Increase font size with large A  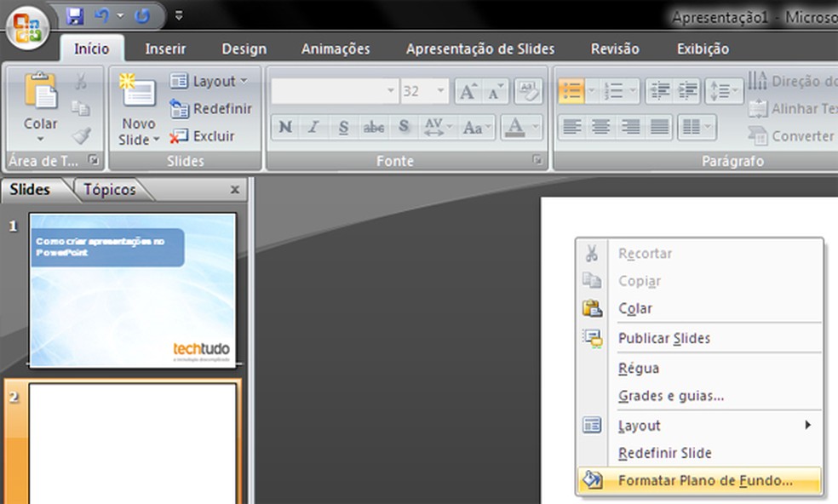click(x=468, y=91)
